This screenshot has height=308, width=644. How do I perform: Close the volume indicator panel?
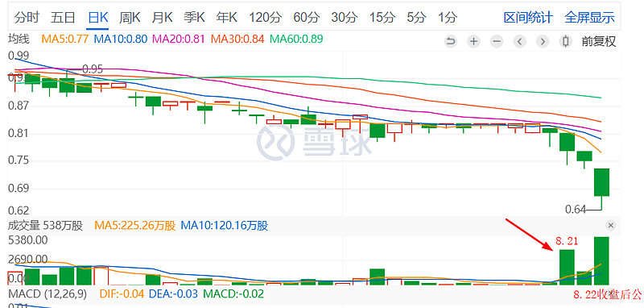611,225
